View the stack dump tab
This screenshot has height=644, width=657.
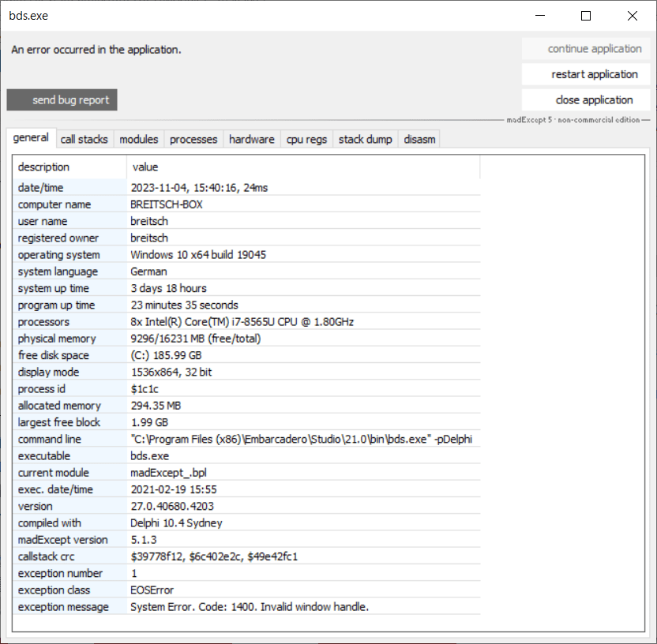[365, 139]
